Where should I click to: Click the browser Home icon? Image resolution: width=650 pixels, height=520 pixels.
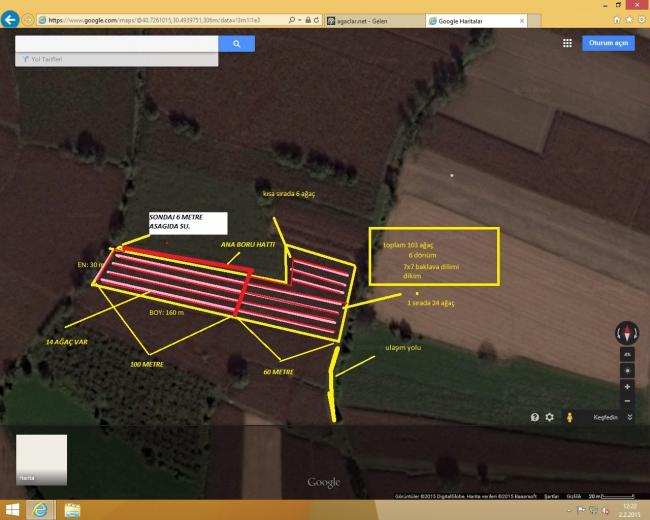pyautogui.click(x=617, y=19)
